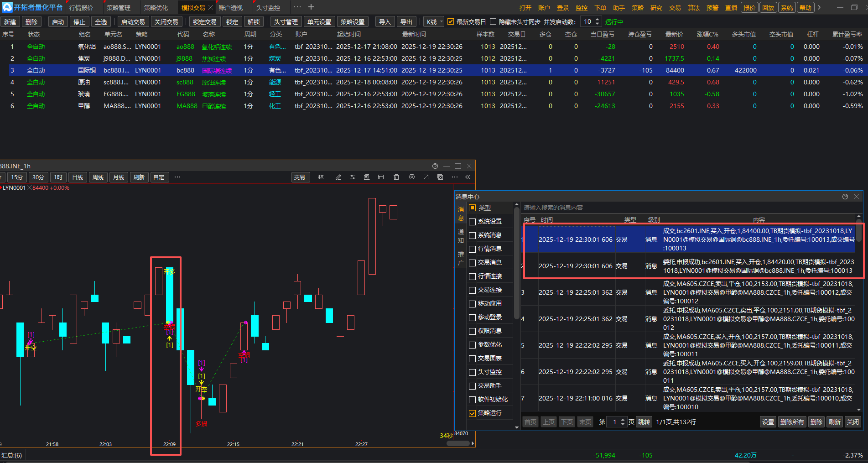Image resolution: width=868 pixels, height=463 pixels.
Task: Open chart parameter sliders icon
Action: (353, 177)
